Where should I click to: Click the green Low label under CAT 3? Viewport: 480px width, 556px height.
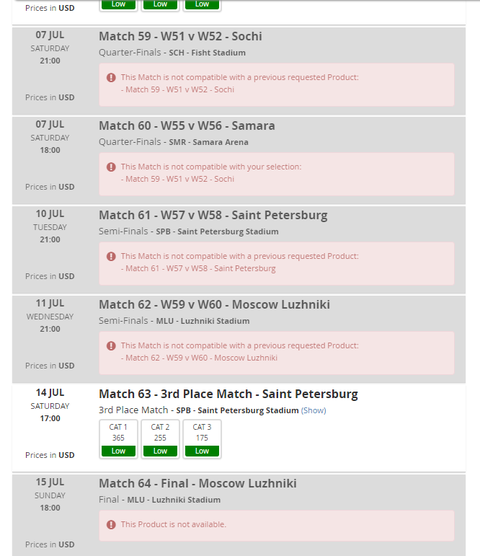202,451
